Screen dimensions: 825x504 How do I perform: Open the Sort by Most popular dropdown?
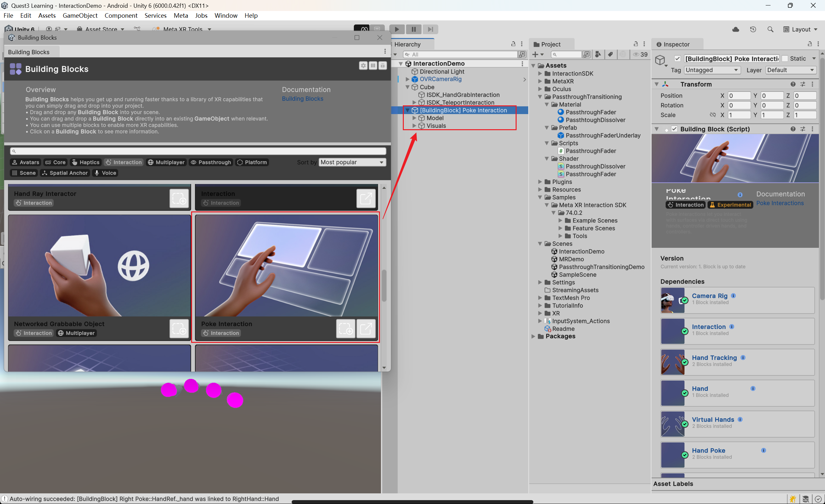pos(352,162)
